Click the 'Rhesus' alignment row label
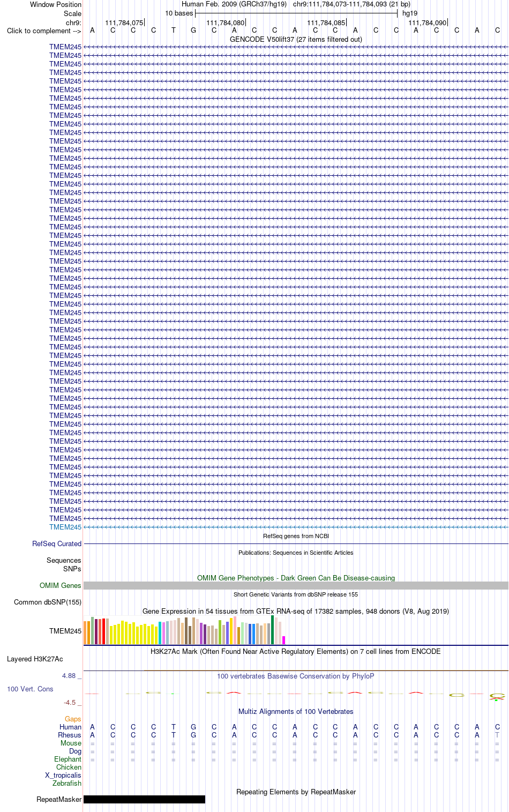 pyautogui.click(x=70, y=735)
